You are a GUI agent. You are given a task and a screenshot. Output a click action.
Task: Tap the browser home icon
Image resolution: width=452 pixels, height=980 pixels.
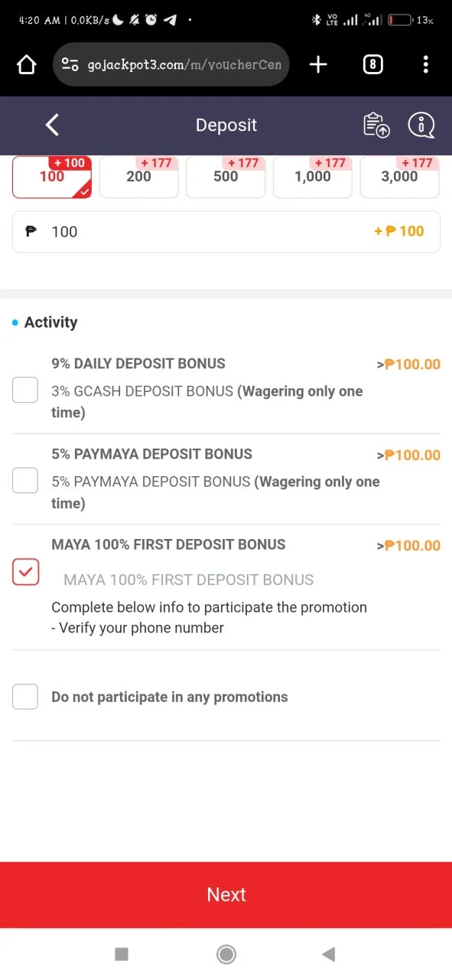click(x=27, y=65)
